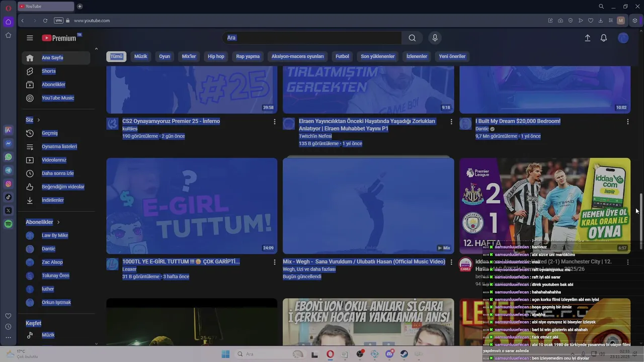
Task: Open Opera downloads icon
Action: pos(601,21)
